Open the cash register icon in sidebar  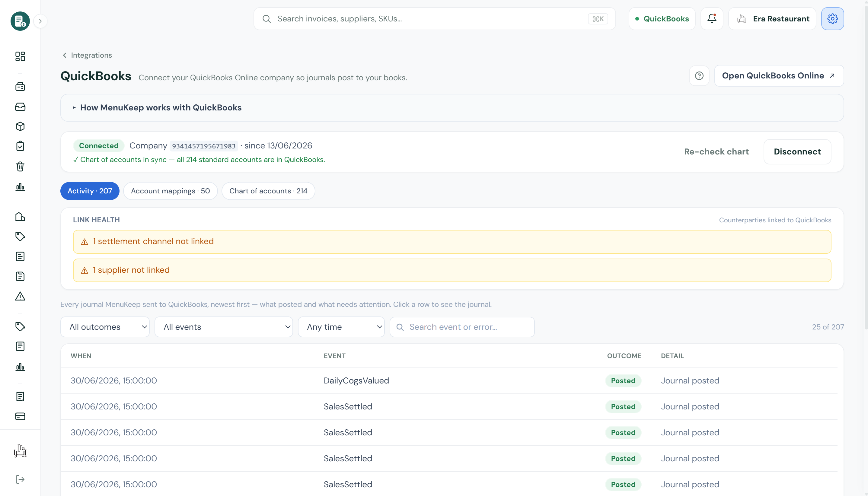tap(20, 87)
